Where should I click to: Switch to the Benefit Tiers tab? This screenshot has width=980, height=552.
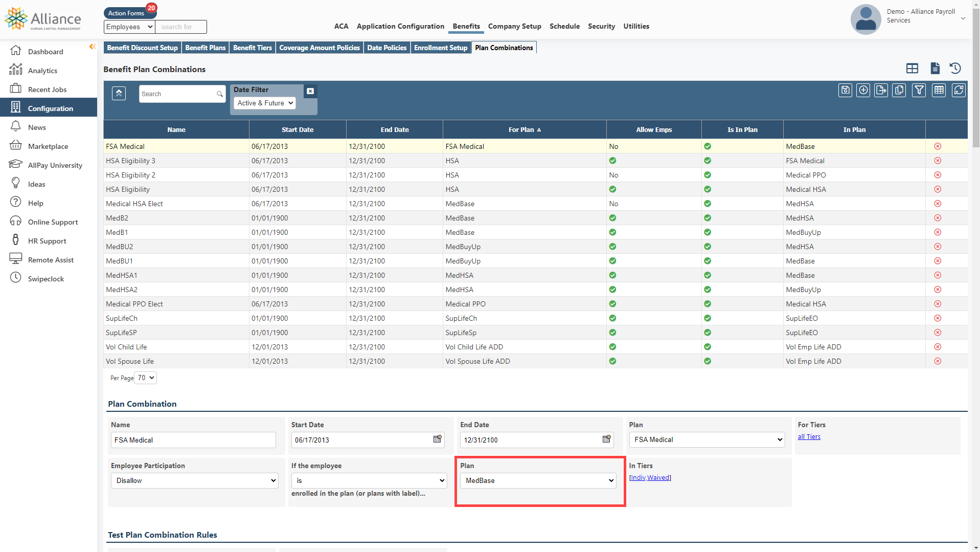click(253, 48)
